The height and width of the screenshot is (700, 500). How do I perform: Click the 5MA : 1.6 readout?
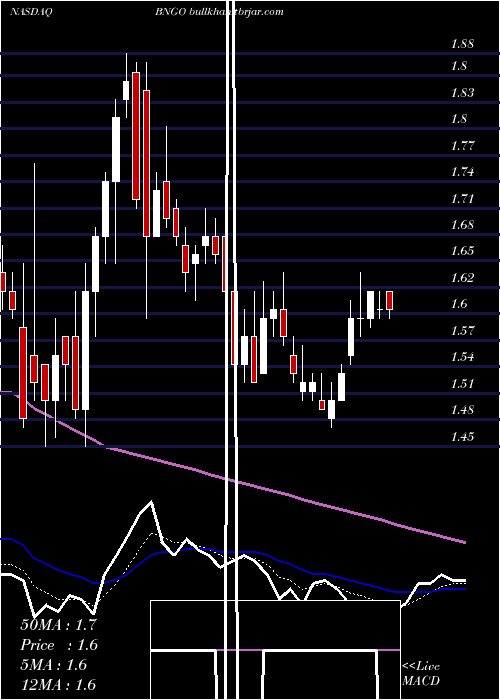[x=54, y=665]
